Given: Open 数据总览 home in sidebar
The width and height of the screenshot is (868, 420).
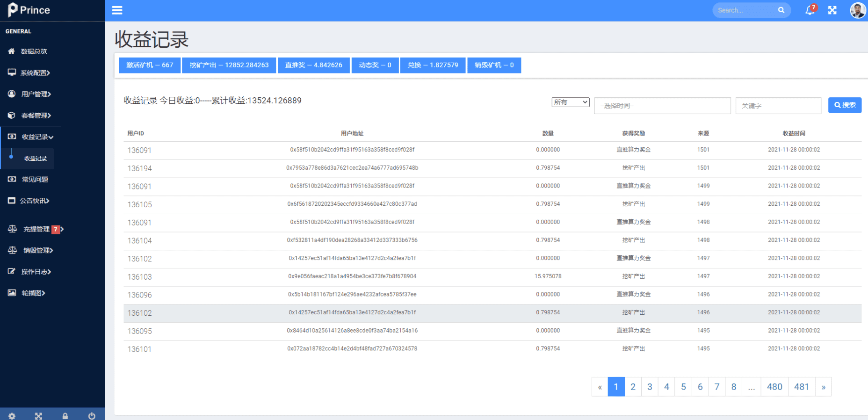Looking at the screenshot, I should (x=33, y=51).
